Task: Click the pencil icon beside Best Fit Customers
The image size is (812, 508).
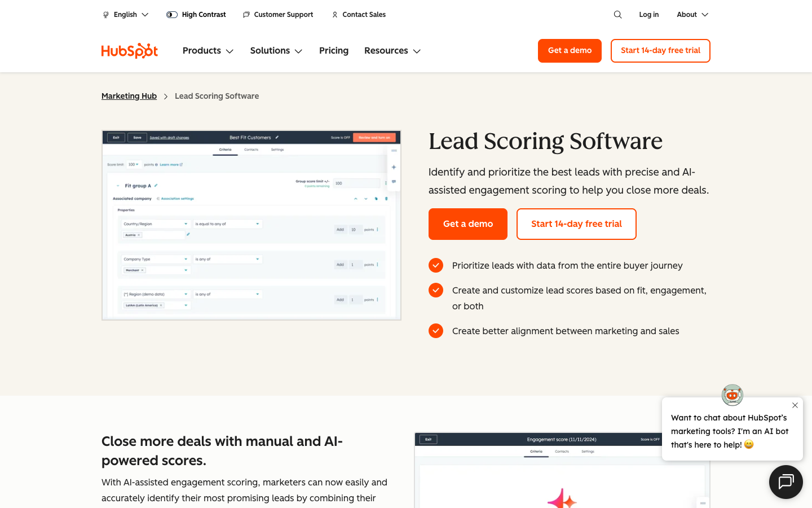Action: point(277,138)
